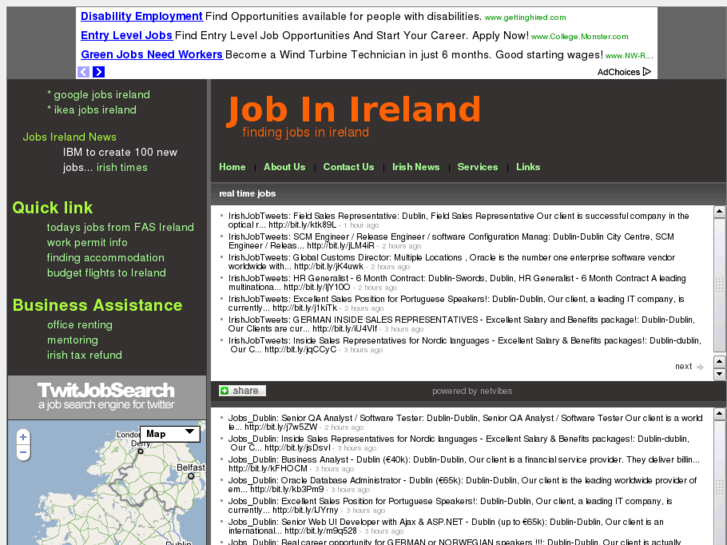Click the share button
The height and width of the screenshot is (545, 727).
pos(242,391)
